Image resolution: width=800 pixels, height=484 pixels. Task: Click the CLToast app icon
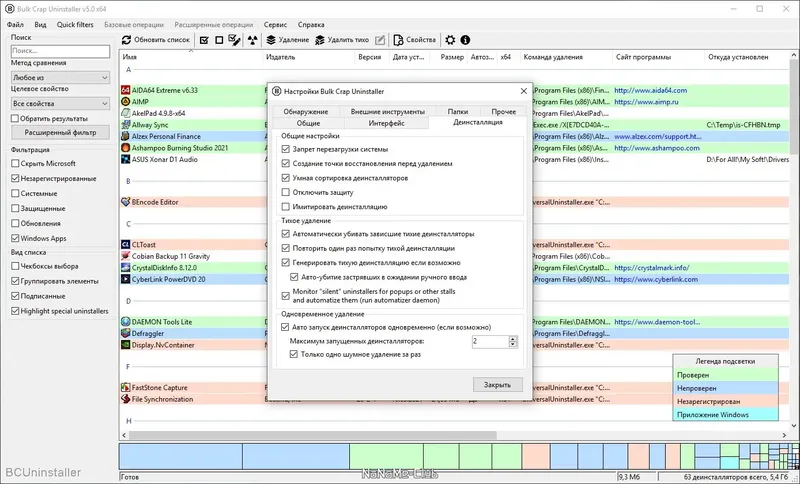(126, 245)
